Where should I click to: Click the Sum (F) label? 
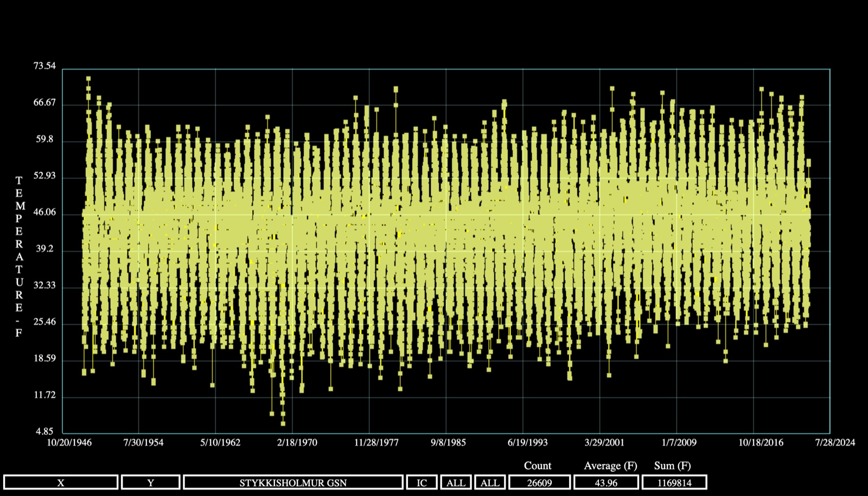tap(673, 466)
